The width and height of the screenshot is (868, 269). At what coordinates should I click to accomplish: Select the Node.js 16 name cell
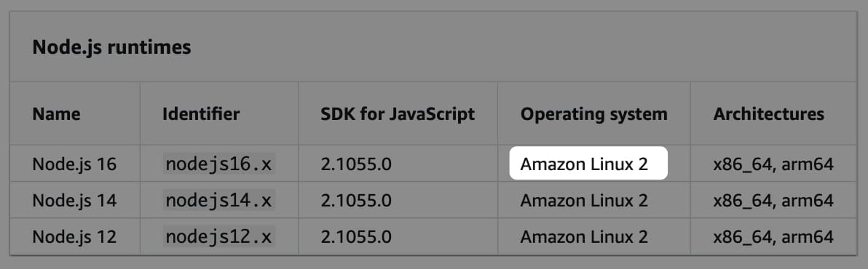coord(75,164)
